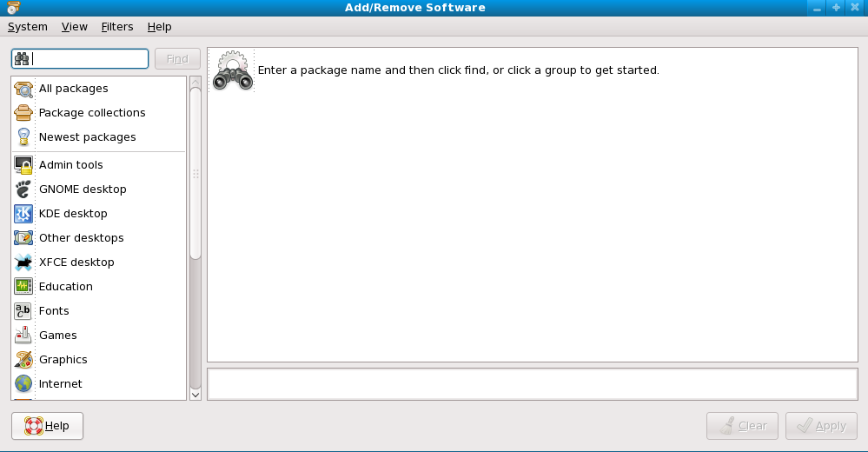
Task: Select the All packages group
Action: point(98,89)
